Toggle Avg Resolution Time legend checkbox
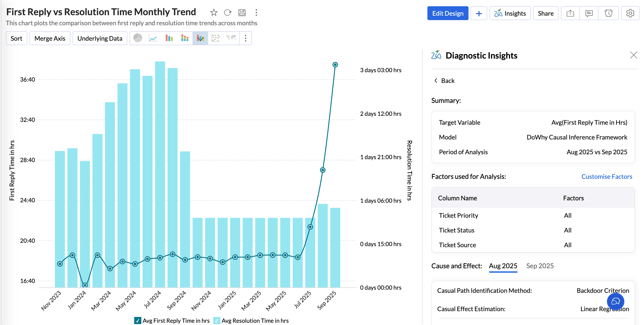 (217, 321)
